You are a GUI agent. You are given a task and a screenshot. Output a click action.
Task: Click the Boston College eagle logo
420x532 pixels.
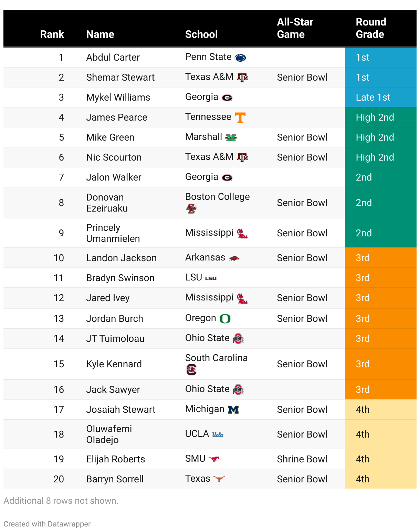[x=191, y=208]
